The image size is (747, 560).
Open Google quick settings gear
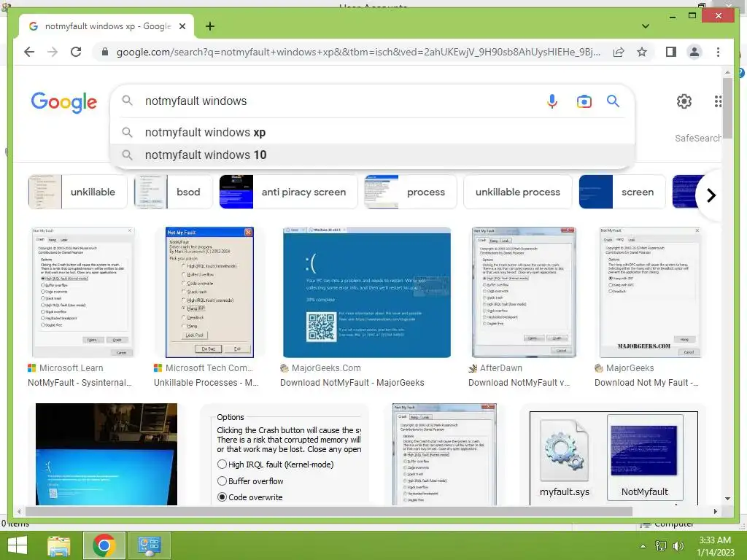(x=684, y=101)
